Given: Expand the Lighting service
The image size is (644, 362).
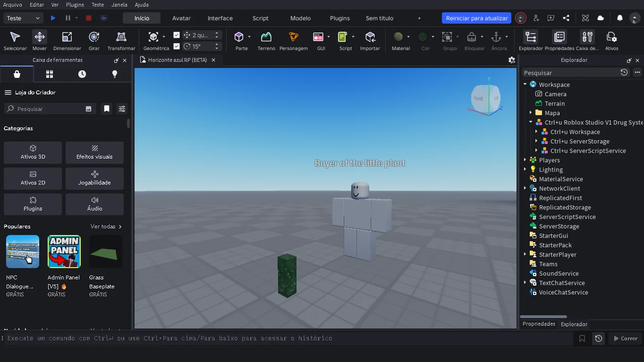Looking at the screenshot, I should coord(525,169).
